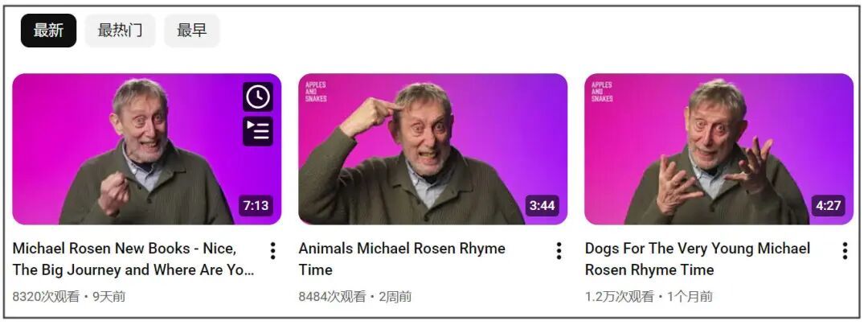Click the 7:13 duration badge
This screenshot has height=325, width=868.
pyautogui.click(x=256, y=206)
